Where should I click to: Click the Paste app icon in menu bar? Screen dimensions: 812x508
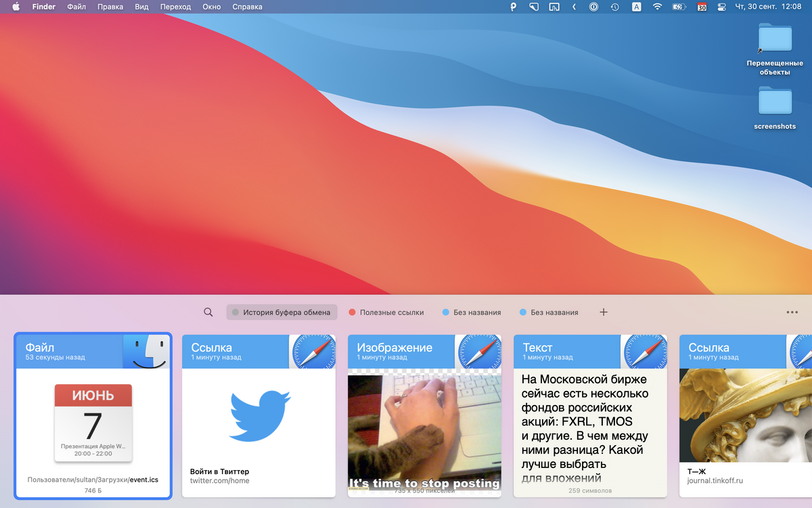click(x=514, y=7)
